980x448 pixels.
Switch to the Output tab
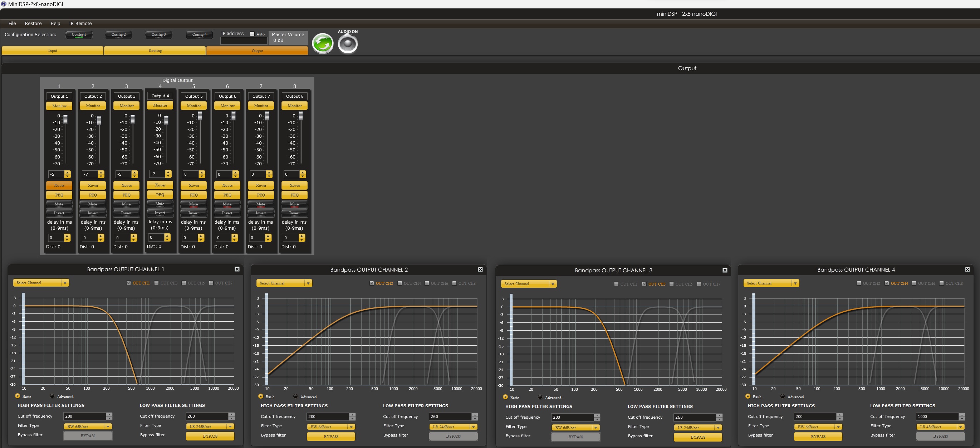coord(257,50)
